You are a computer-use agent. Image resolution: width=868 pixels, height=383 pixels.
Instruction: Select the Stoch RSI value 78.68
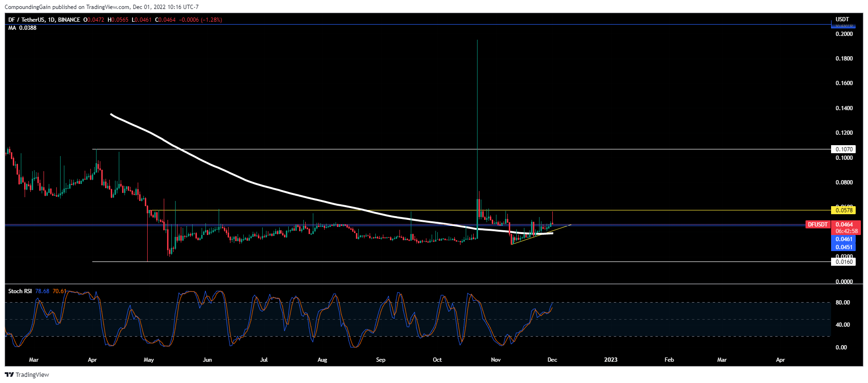[x=42, y=291]
